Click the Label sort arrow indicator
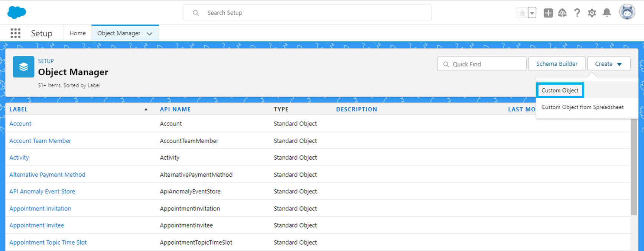This screenshot has height=251, width=644. (146, 109)
